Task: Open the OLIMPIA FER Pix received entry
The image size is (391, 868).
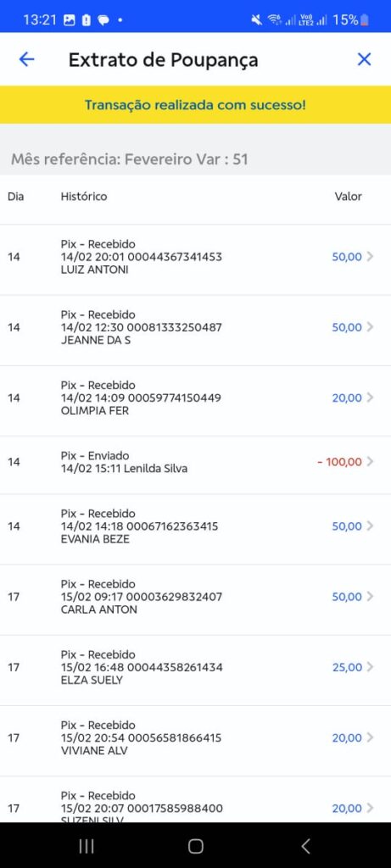Action: 195,398
